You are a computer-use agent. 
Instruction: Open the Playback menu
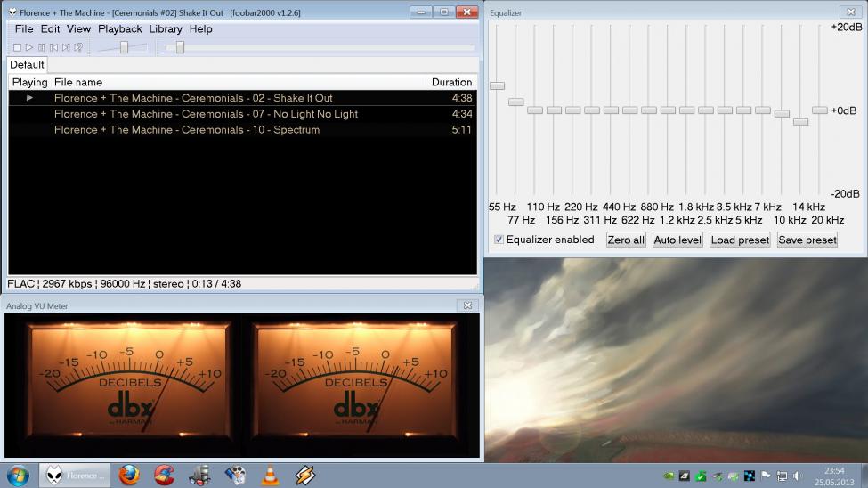[x=119, y=28]
